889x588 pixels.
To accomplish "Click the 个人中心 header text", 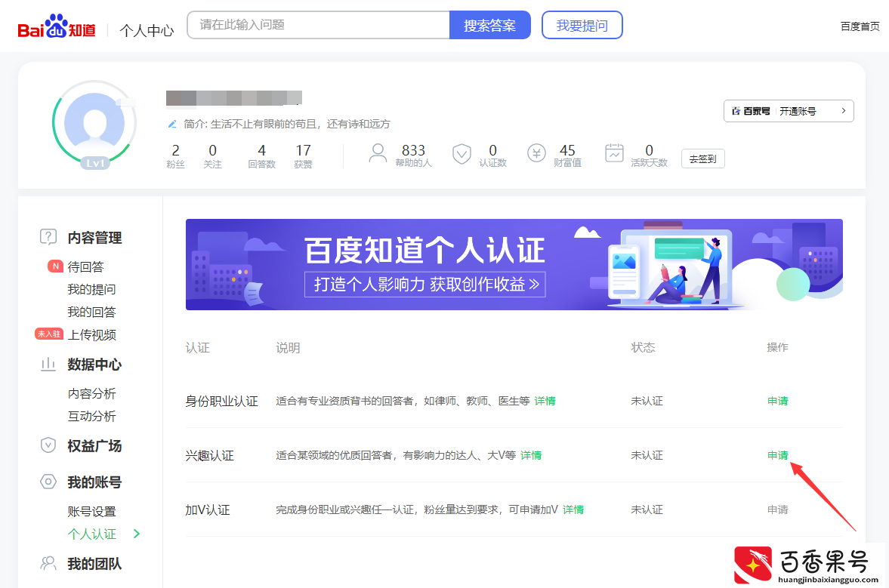I will point(147,30).
